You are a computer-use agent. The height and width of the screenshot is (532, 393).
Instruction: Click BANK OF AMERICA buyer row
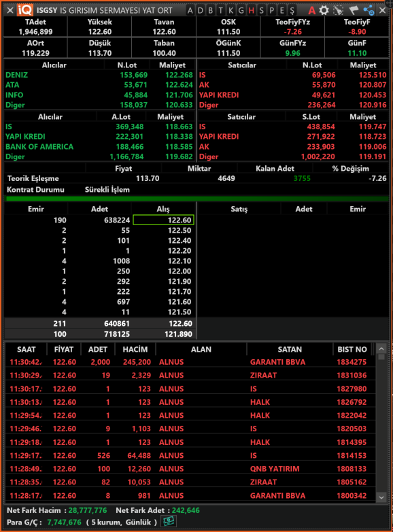[99, 146]
